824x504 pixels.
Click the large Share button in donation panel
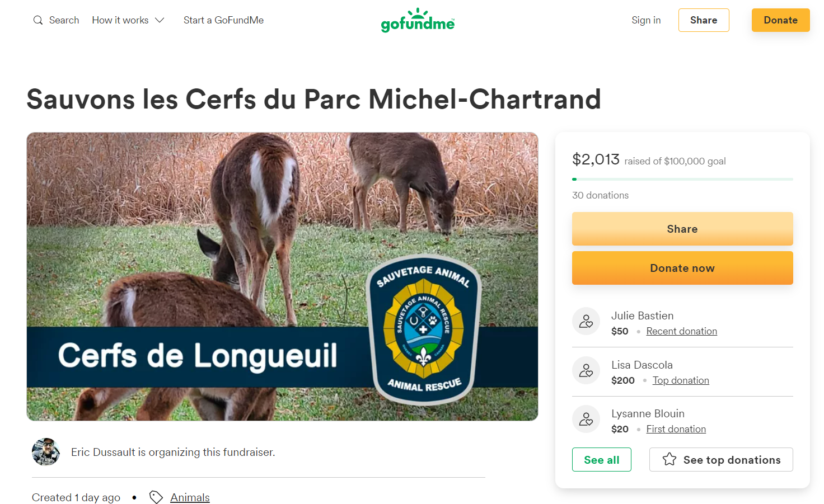point(682,229)
